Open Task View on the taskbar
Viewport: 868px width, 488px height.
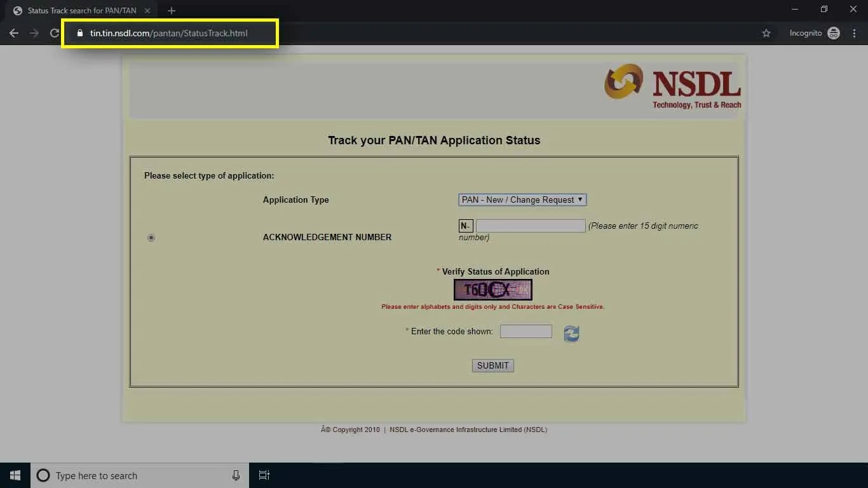pos(264,475)
